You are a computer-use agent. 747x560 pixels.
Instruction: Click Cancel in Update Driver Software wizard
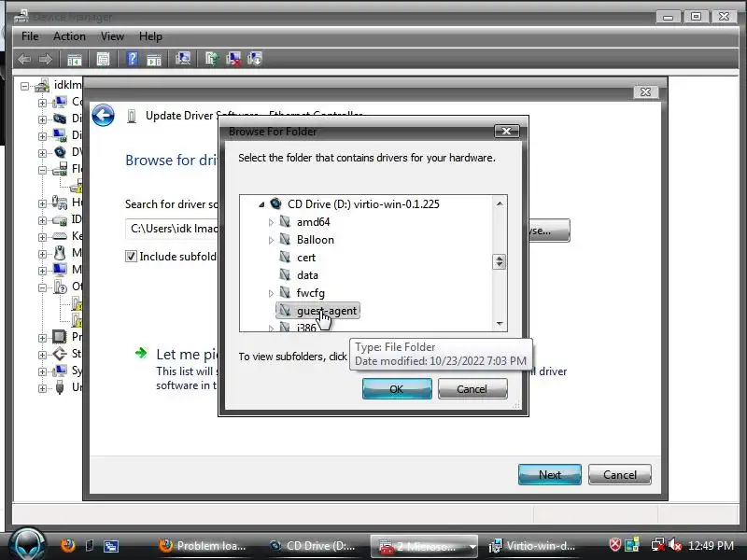[620, 475]
